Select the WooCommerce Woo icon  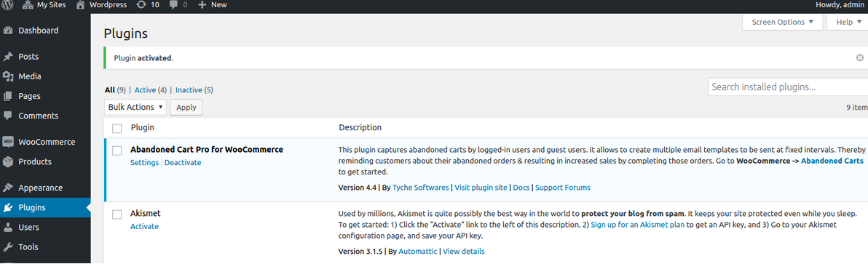(8, 142)
